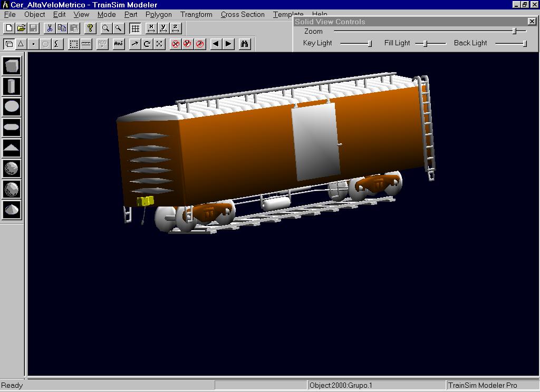Click the Fill Light slider handle
Viewport: 540px width, 392px height.
point(425,43)
